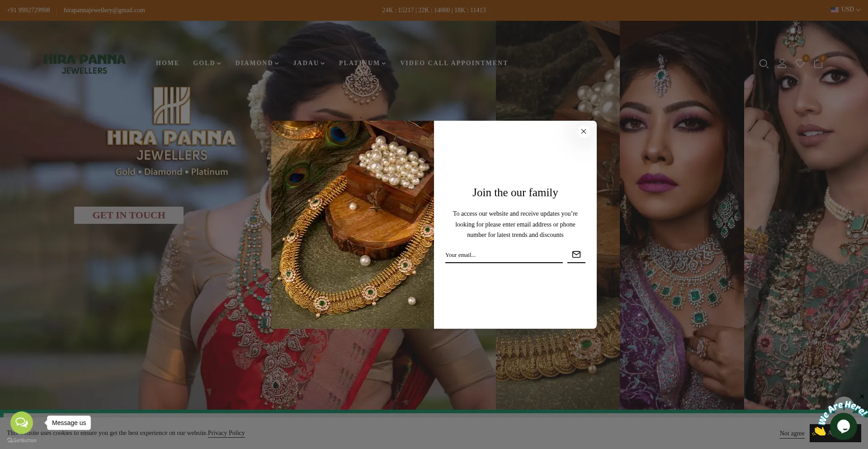
Task: Click the Join the our family heading
Action: [x=515, y=193]
